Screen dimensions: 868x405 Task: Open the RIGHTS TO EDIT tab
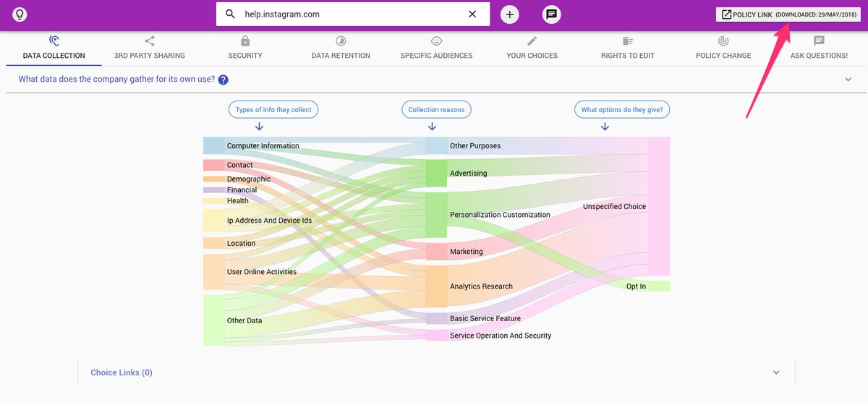click(x=628, y=48)
